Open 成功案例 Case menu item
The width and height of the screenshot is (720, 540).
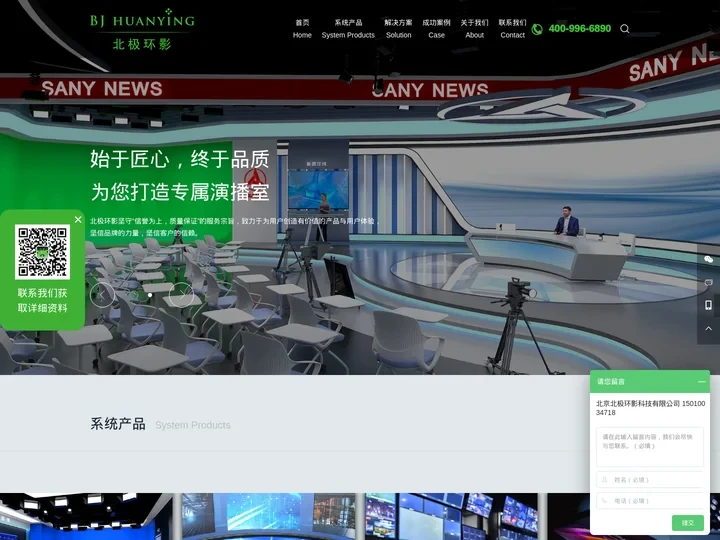436,28
